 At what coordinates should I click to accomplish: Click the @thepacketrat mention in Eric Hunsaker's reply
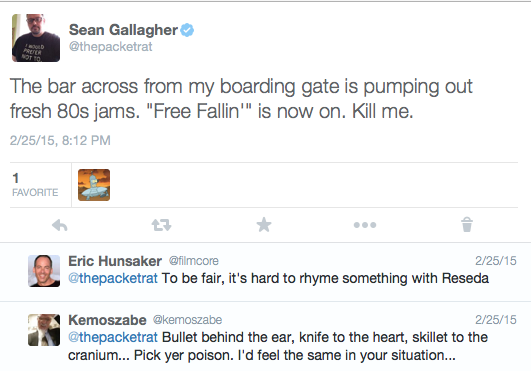coord(113,279)
